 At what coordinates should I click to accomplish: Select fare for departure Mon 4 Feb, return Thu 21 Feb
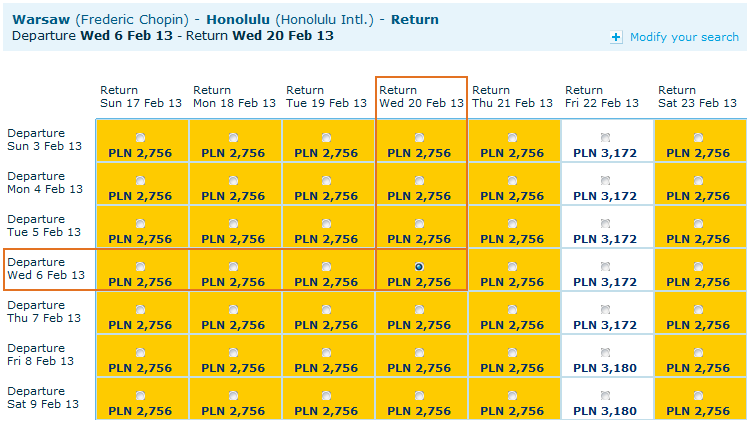tap(512, 180)
